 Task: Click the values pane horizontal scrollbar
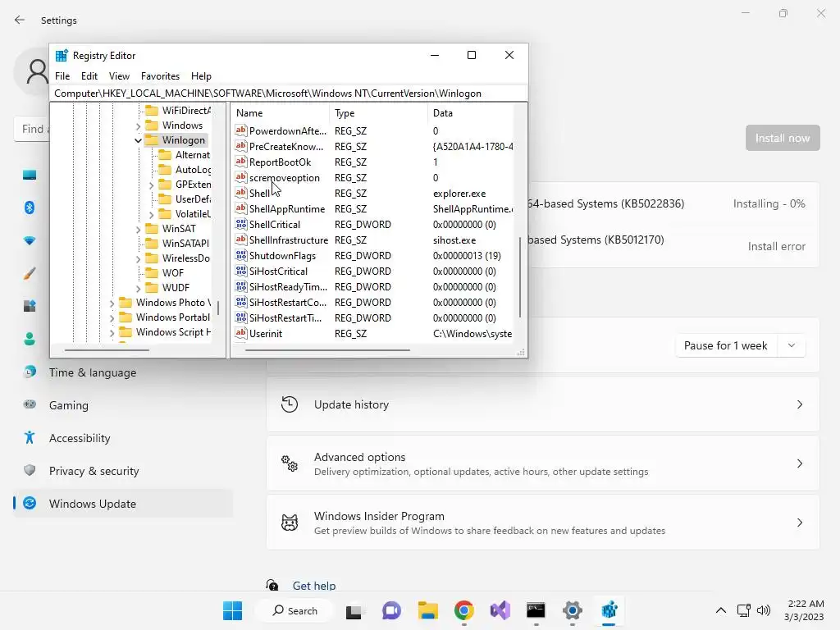click(x=327, y=350)
